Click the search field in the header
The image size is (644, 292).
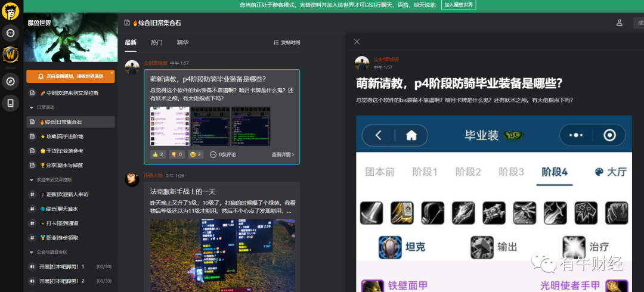click(638, 23)
